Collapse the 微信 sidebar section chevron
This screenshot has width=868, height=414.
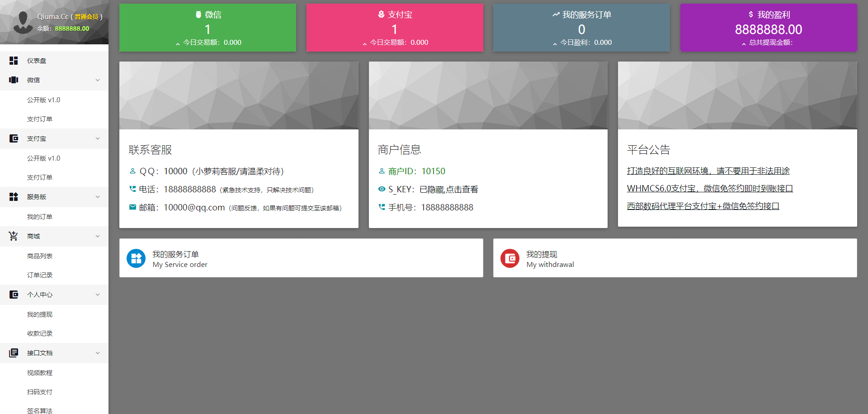98,80
